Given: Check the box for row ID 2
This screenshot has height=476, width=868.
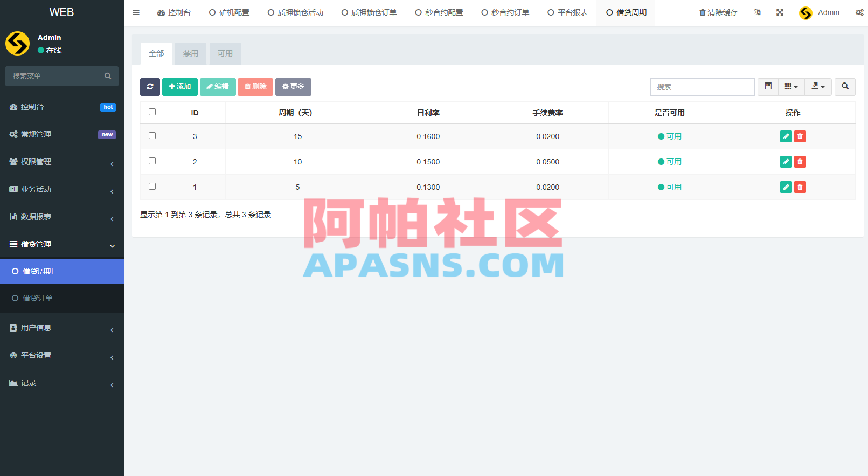Looking at the screenshot, I should (152, 161).
